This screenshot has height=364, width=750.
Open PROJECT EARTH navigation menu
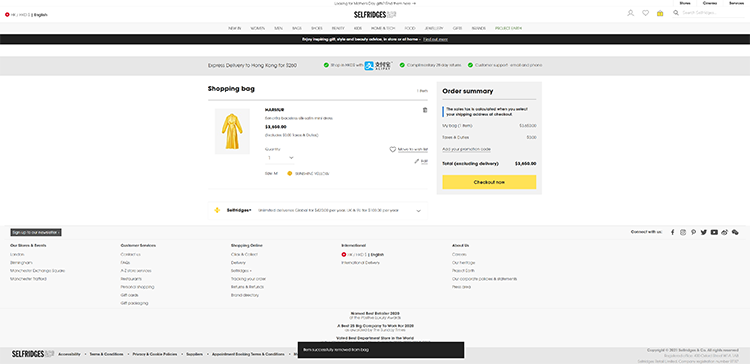click(x=508, y=29)
